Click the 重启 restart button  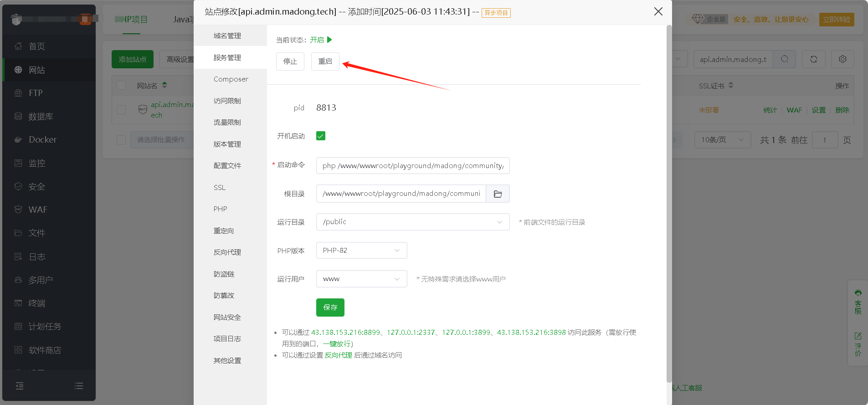(x=325, y=62)
